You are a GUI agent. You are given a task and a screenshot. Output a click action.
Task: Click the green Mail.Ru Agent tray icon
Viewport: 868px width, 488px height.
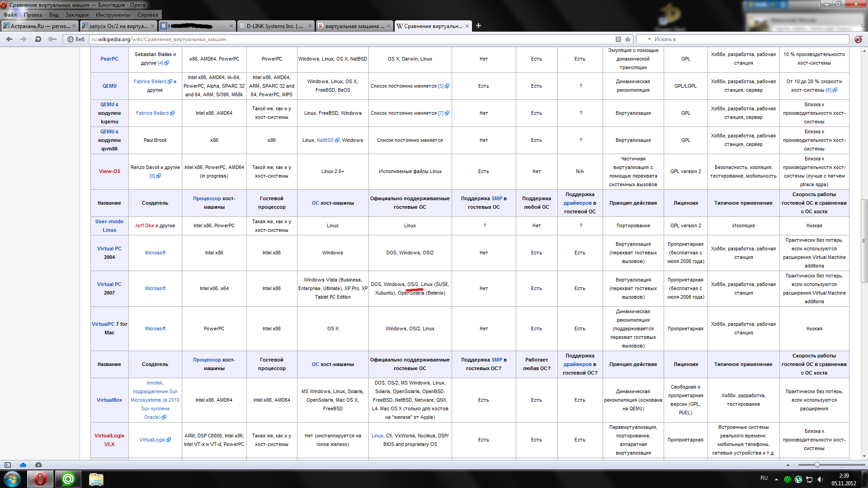pyautogui.click(x=788, y=479)
